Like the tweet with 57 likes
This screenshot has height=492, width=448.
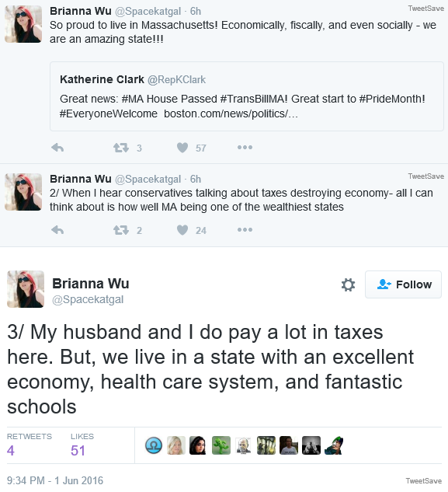(x=182, y=148)
